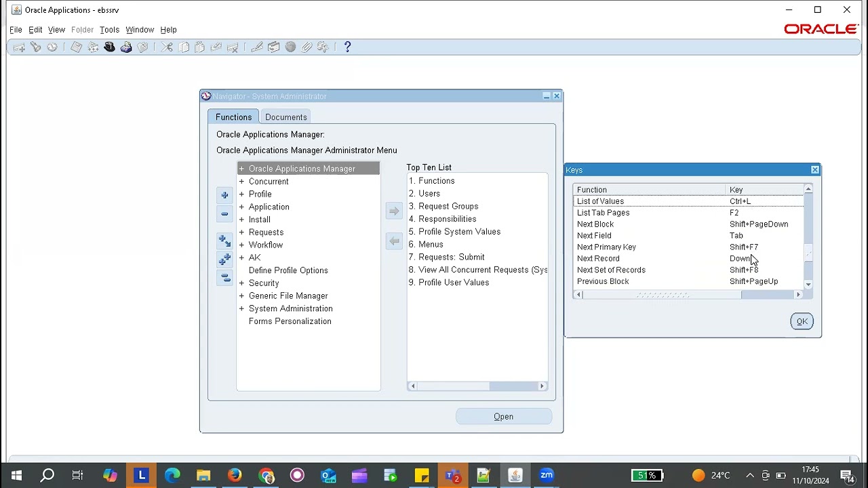Click the Keys list scroll down arrow

(808, 285)
